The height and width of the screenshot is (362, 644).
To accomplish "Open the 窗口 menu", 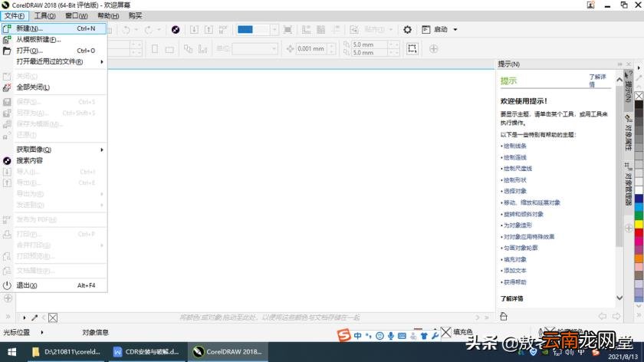I will pyautogui.click(x=77, y=15).
